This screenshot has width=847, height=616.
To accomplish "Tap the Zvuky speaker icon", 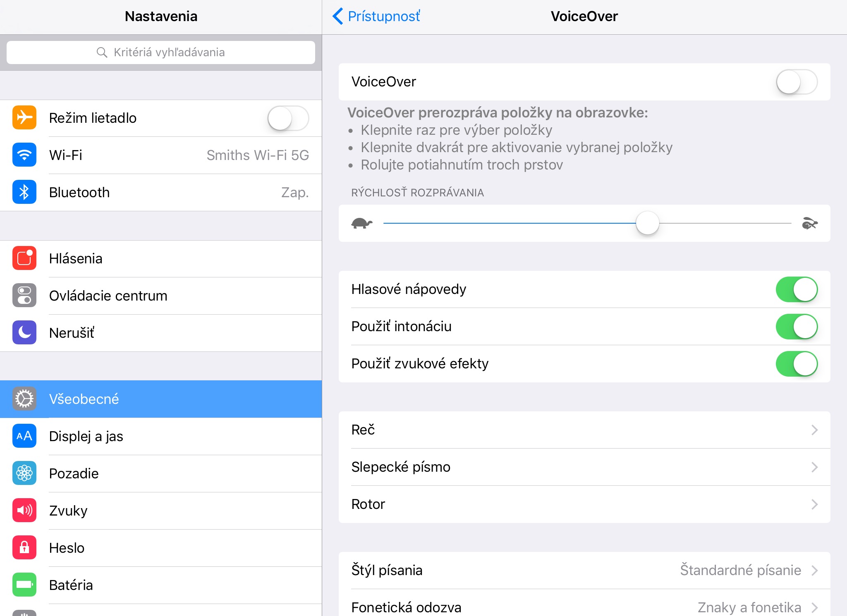I will pyautogui.click(x=24, y=511).
